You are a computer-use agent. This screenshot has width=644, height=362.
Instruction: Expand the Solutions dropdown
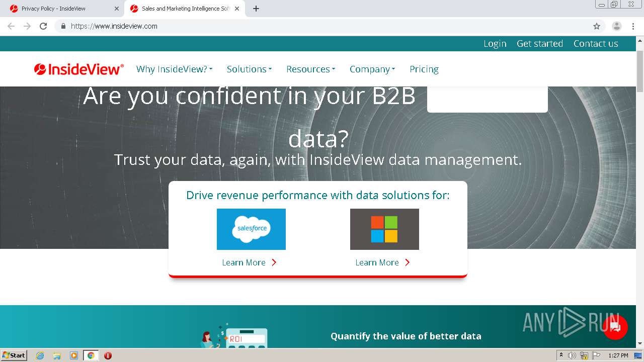249,69
